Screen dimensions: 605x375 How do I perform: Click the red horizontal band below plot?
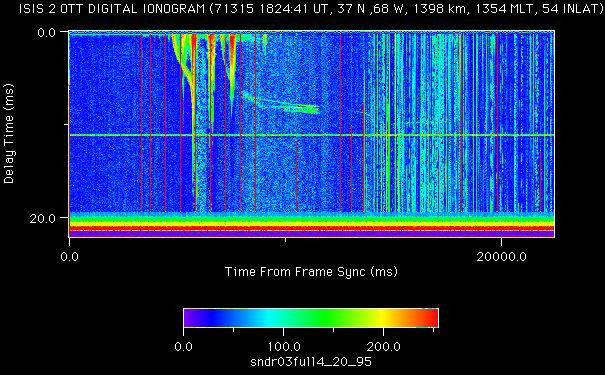(312, 228)
